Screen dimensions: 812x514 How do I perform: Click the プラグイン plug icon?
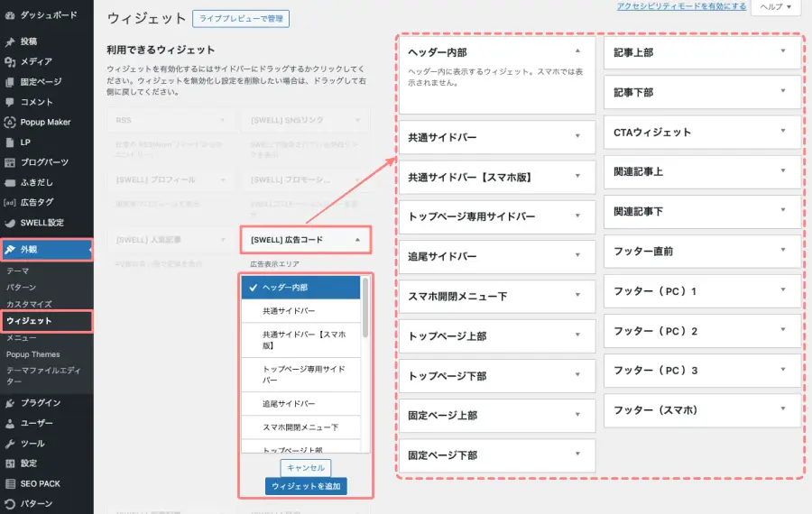point(9,403)
